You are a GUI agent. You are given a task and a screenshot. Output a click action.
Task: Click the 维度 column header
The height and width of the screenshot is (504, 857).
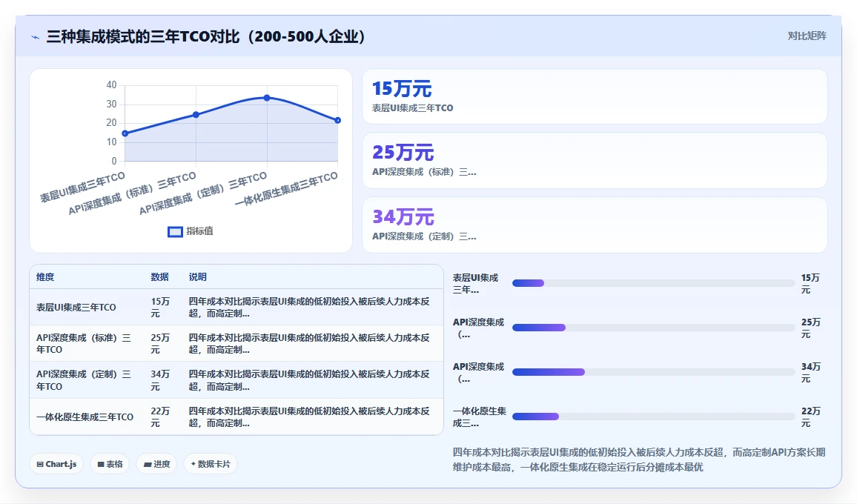tap(45, 277)
